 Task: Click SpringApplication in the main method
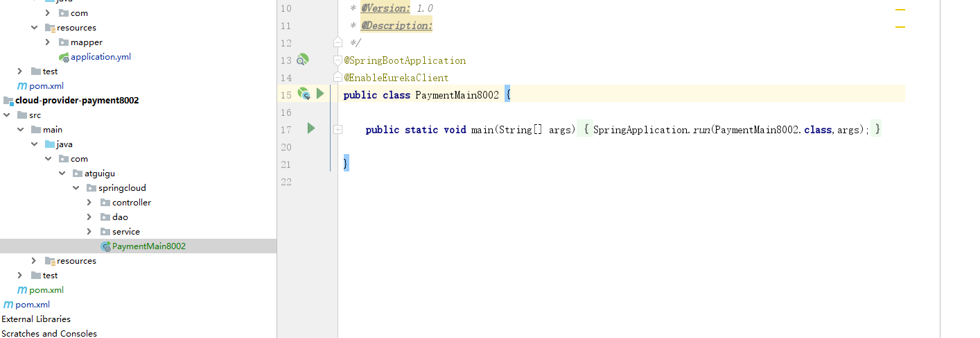pos(642,130)
